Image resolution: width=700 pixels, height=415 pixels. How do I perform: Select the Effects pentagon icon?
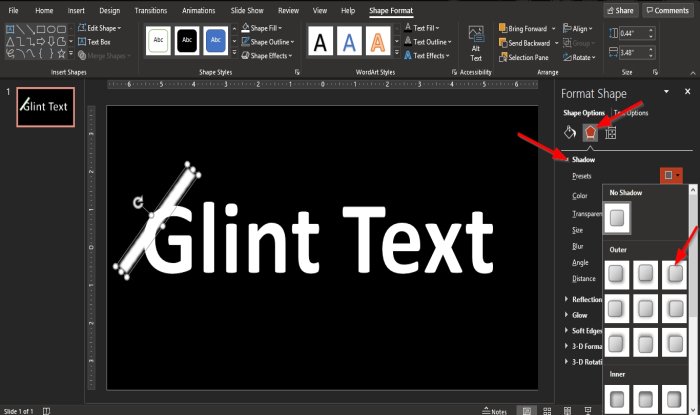tap(590, 132)
